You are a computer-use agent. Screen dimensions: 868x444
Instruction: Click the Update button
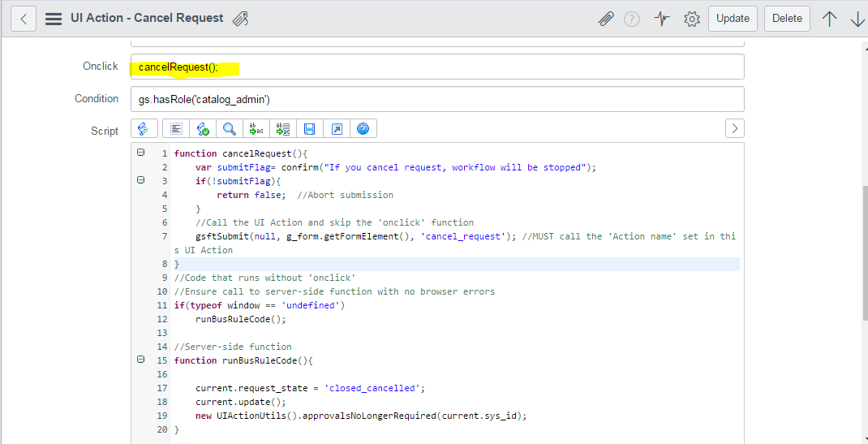[x=733, y=19]
